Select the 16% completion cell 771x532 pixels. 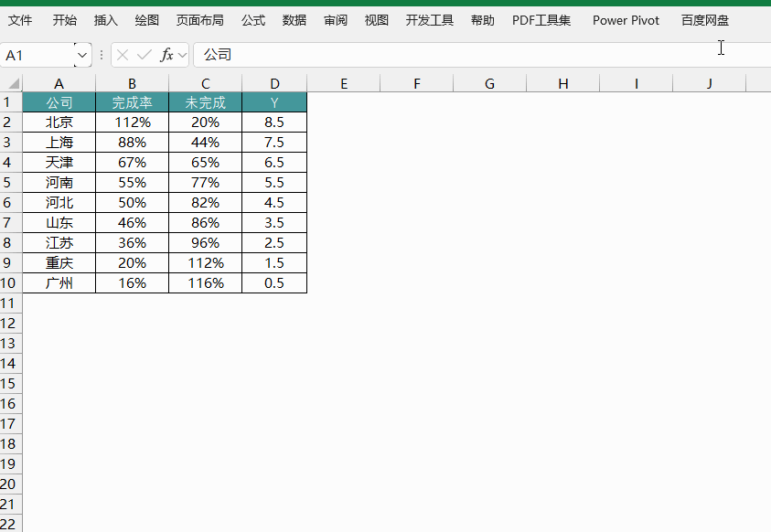(133, 283)
